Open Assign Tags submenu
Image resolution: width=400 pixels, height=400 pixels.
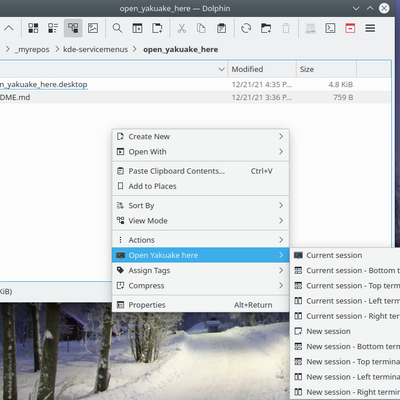(x=200, y=270)
